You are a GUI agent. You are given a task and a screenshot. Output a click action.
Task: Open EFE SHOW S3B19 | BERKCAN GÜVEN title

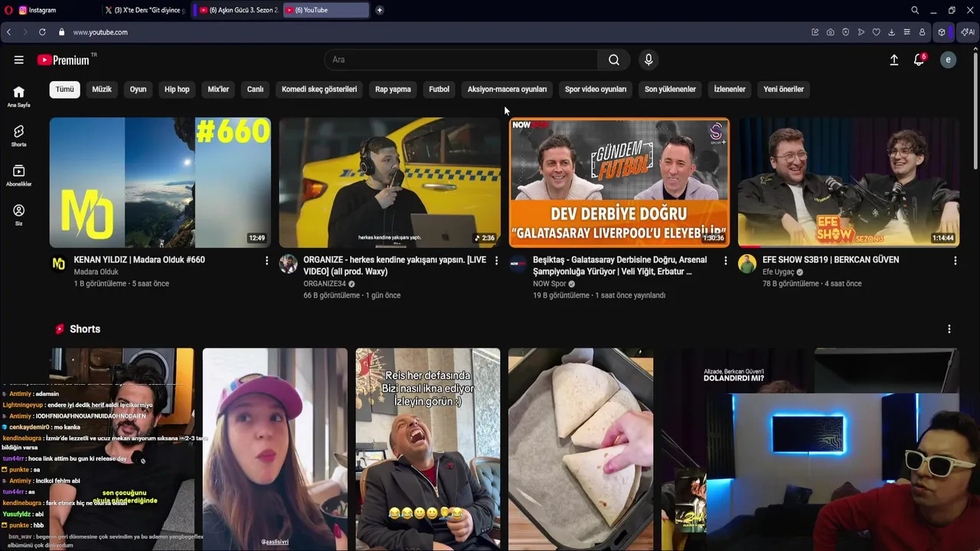831,259
